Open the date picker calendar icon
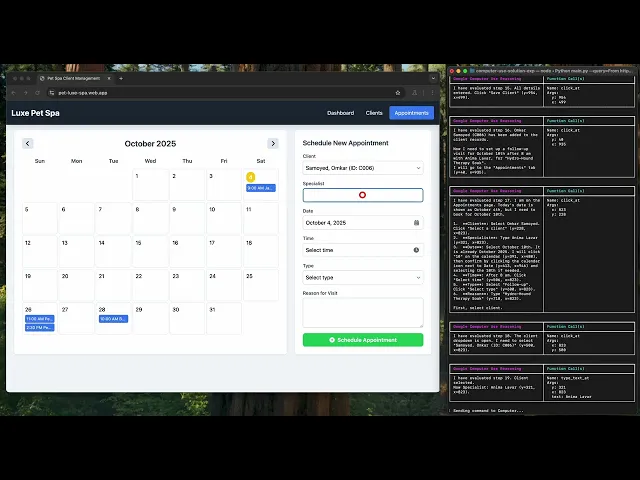 (416, 223)
